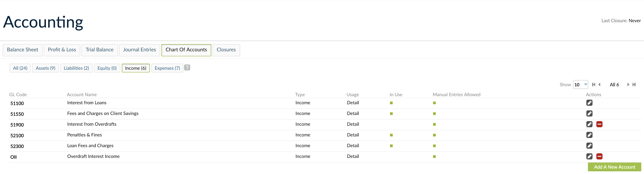Display all 24 accounts
This screenshot has height=174, width=644.
pyautogui.click(x=20, y=68)
